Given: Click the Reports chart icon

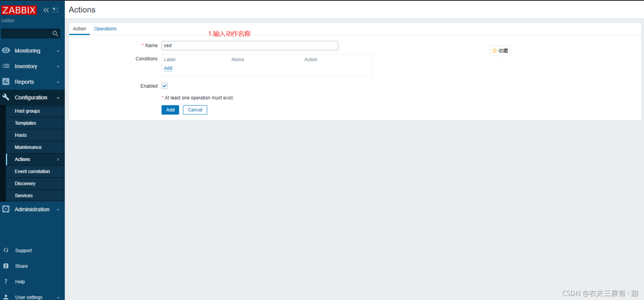Looking at the screenshot, I should coord(6,81).
